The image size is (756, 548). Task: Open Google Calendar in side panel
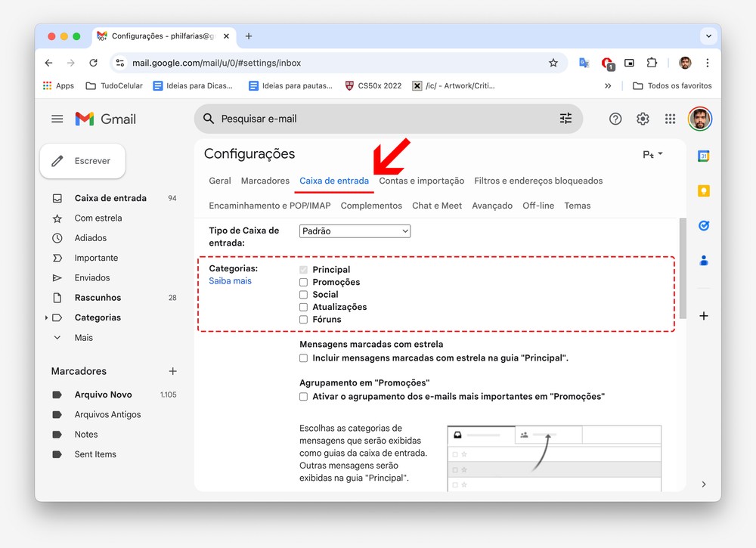coord(703,156)
